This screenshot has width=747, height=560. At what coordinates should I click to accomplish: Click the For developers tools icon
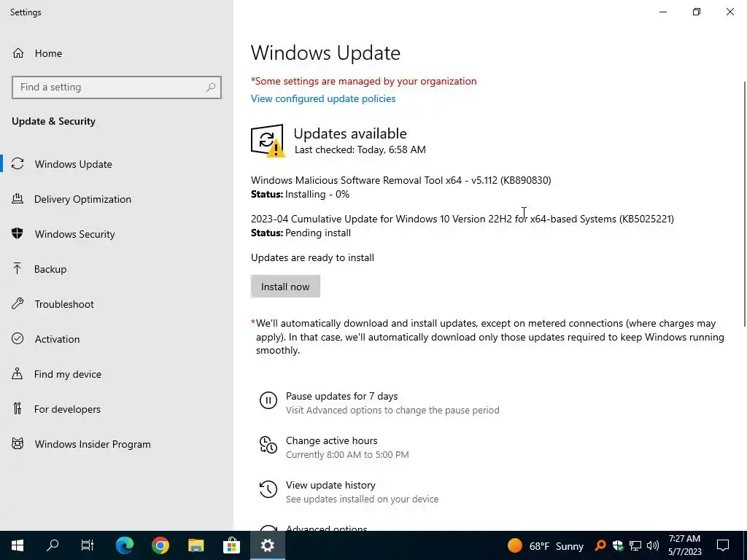(x=18, y=408)
